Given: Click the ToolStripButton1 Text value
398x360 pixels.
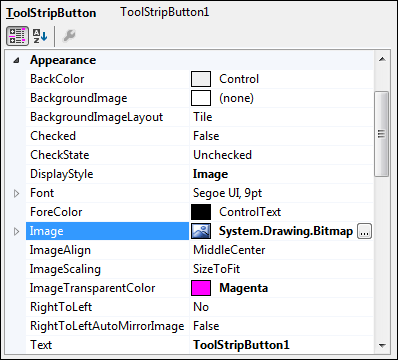Looking at the screenshot, I should (241, 345).
